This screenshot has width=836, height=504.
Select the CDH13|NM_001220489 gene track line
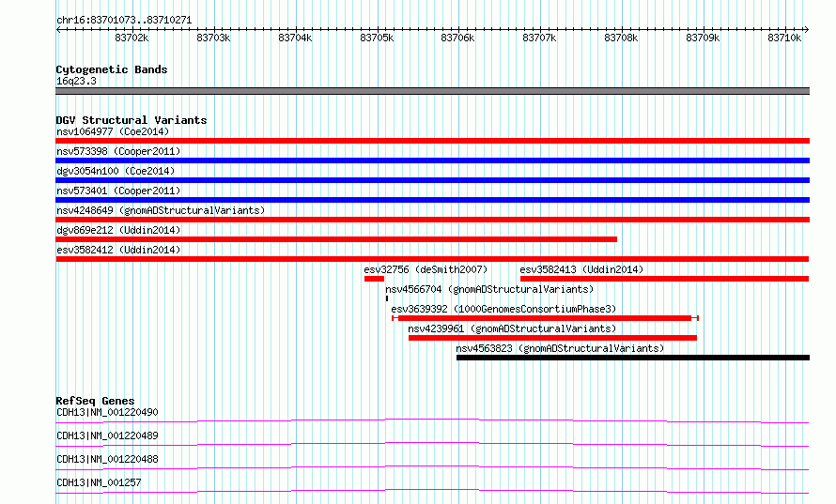(432, 444)
